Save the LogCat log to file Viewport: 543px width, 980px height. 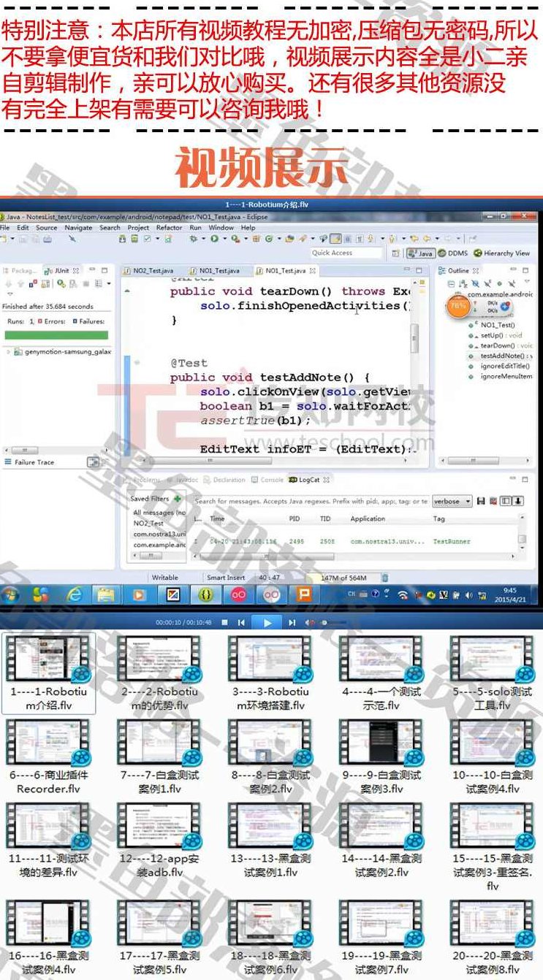(481, 501)
